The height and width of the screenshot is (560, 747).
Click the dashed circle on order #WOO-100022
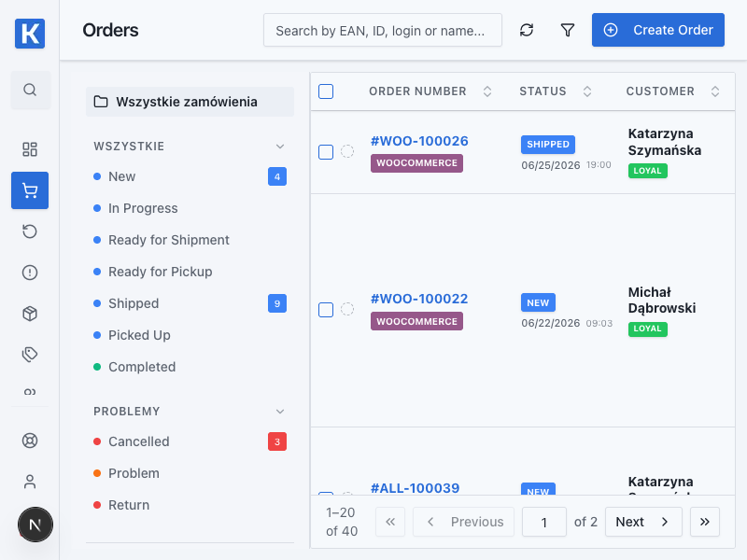pyautogui.click(x=347, y=309)
